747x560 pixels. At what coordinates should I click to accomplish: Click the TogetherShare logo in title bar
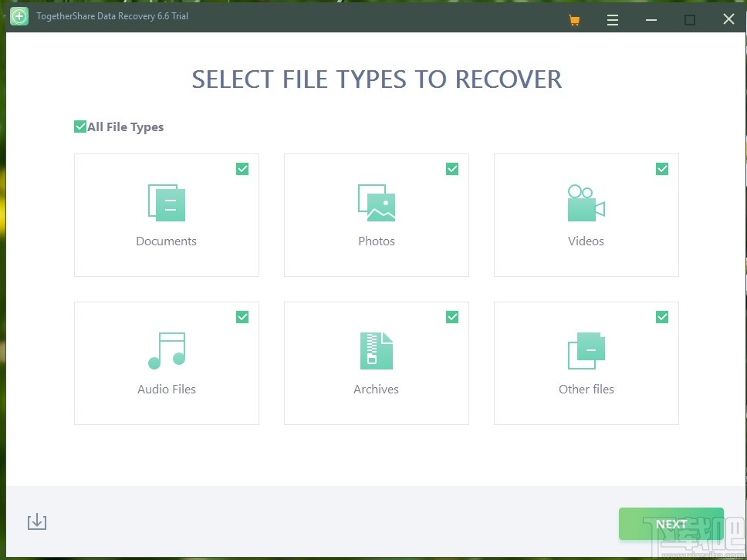coord(18,15)
